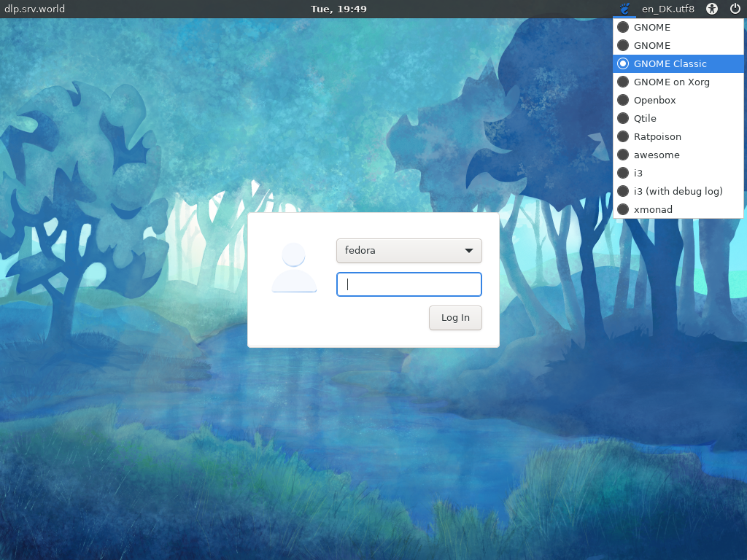Choose the awesome window manager
Image resolution: width=747 pixels, height=560 pixels.
[x=654, y=155]
